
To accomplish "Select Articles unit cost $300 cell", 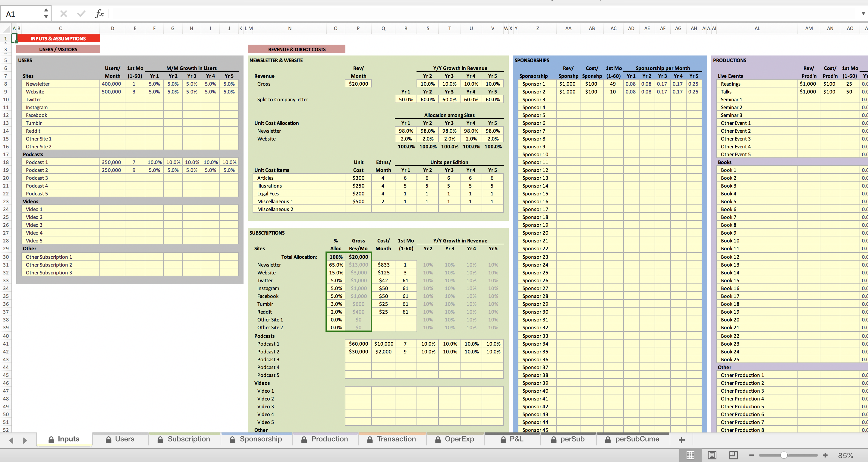I will pos(358,178).
